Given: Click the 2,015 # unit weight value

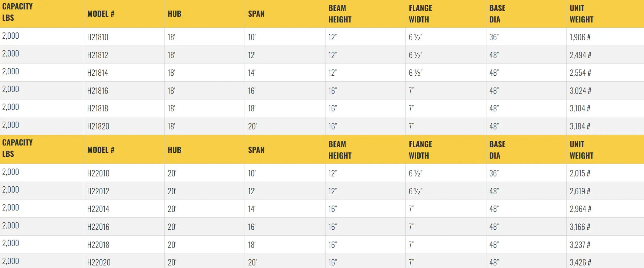Looking at the screenshot, I should 580,173.
